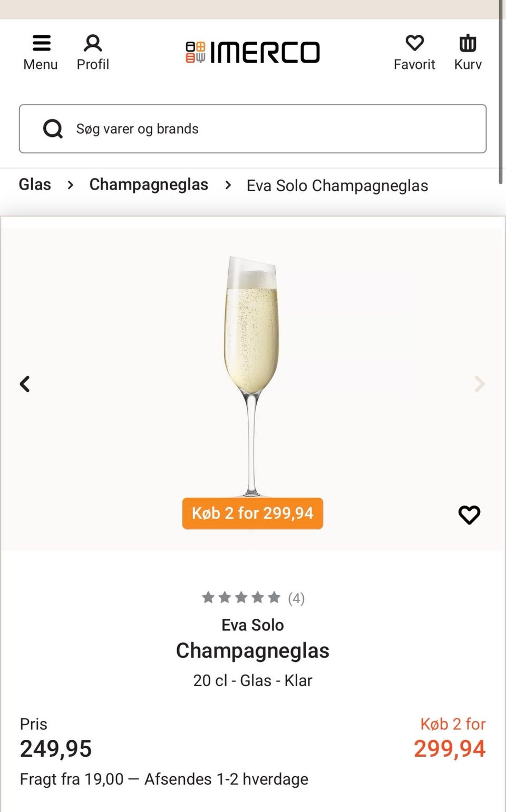This screenshot has width=506, height=812.
Task: Show next product image
Action: pyautogui.click(x=480, y=384)
